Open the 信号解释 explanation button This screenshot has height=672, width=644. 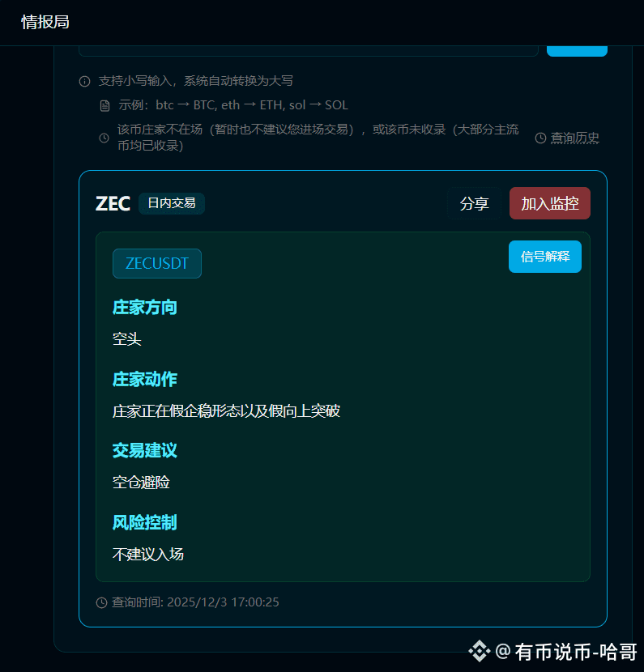545,257
